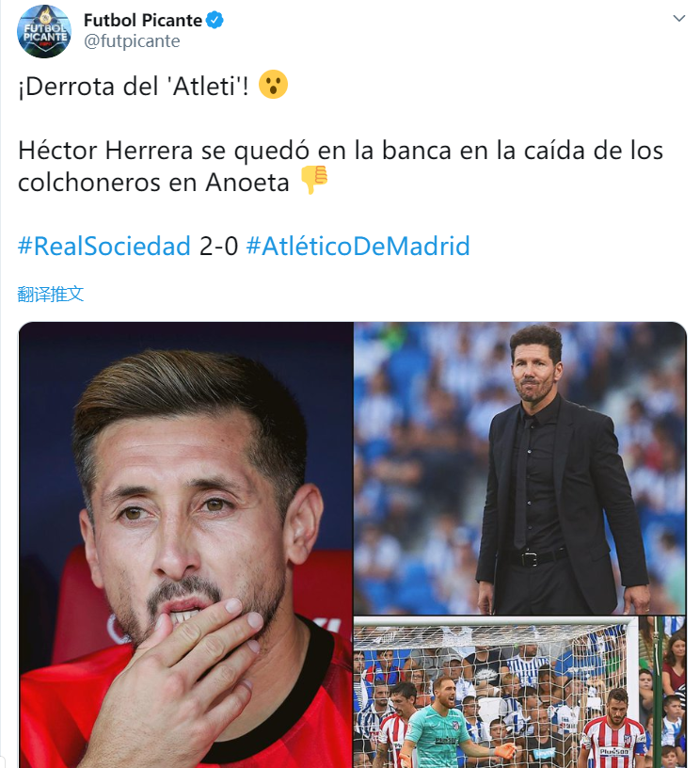Click the 翻译推文 translate tweet link
Screen dimensions: 700x768
(x=51, y=294)
